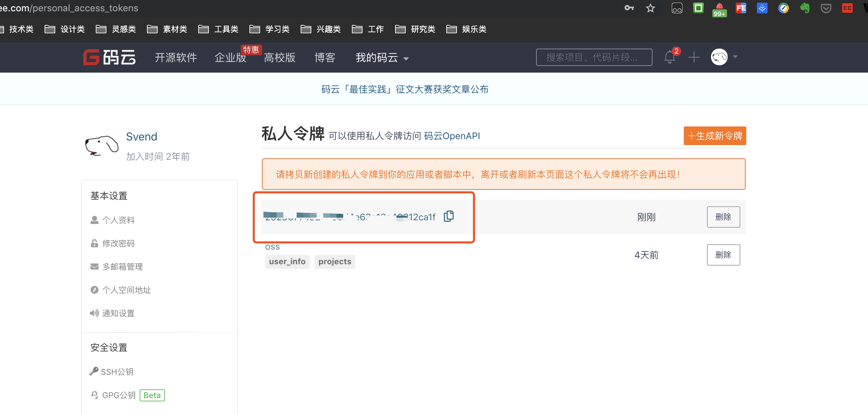
Task: Select the token string ending 12ca1f
Action: click(x=350, y=216)
